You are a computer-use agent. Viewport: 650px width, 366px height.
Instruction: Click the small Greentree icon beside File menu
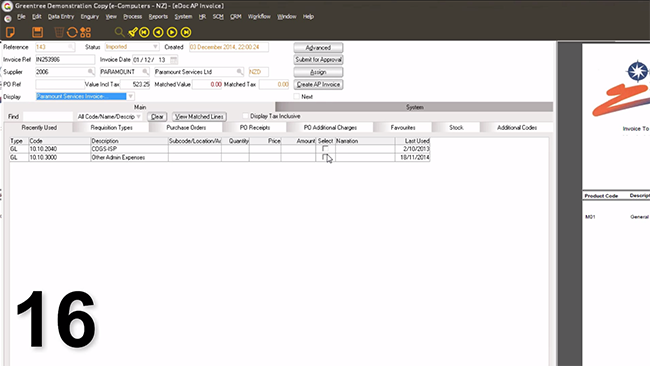[x=7, y=18]
